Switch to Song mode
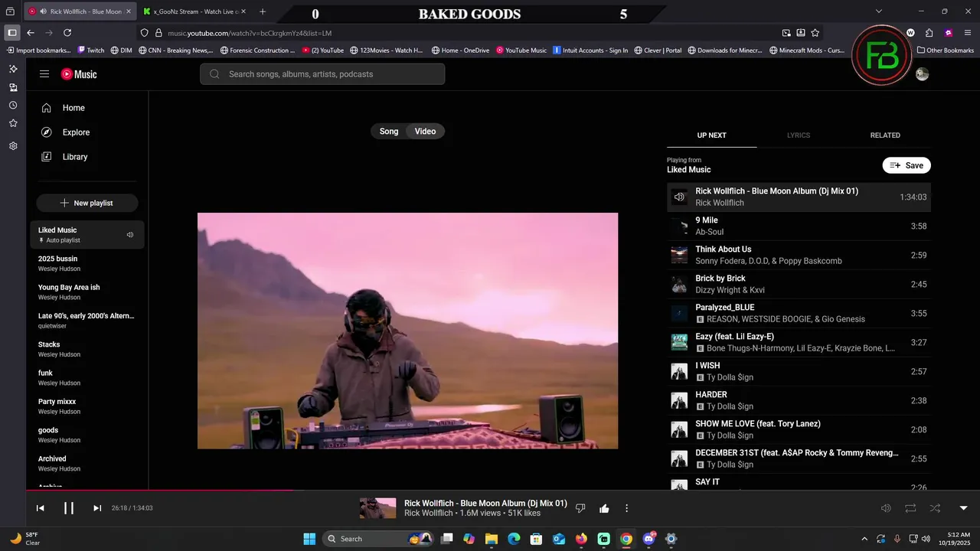Screen dimensions: 980x551 pos(389,132)
